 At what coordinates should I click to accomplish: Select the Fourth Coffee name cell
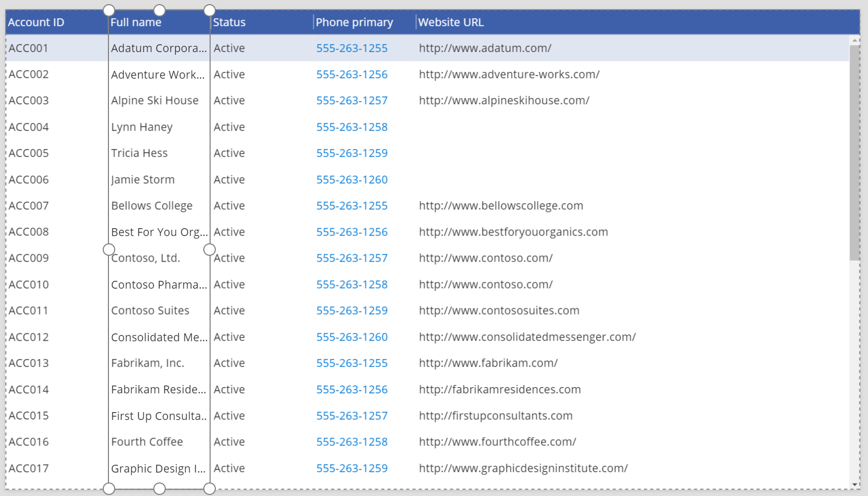coord(147,442)
